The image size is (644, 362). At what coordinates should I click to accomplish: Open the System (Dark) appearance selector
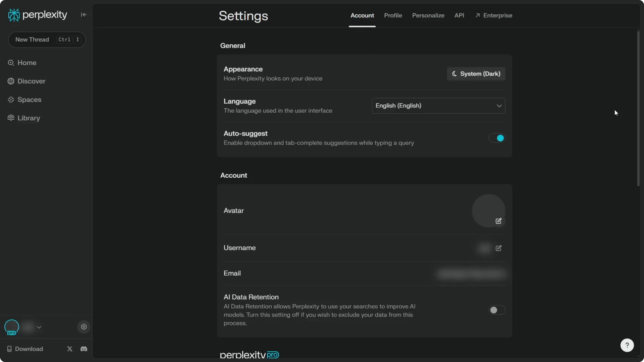(x=476, y=74)
